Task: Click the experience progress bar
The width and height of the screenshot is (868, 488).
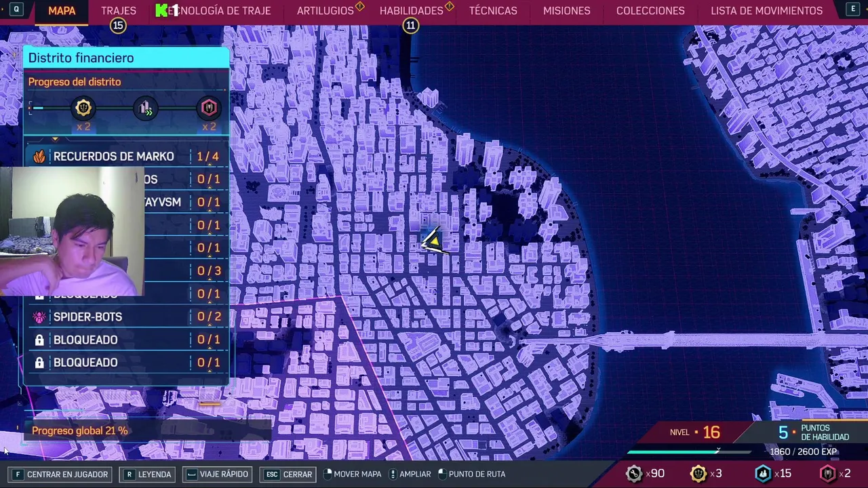Action: [689, 452]
